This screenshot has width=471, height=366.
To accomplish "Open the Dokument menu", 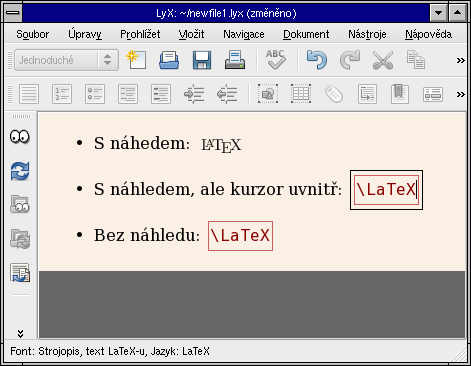I will coord(306,34).
